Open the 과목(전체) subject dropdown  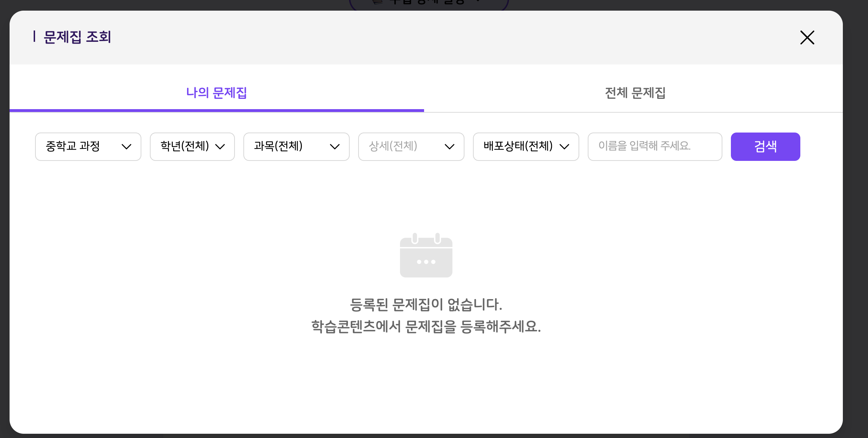[296, 146]
